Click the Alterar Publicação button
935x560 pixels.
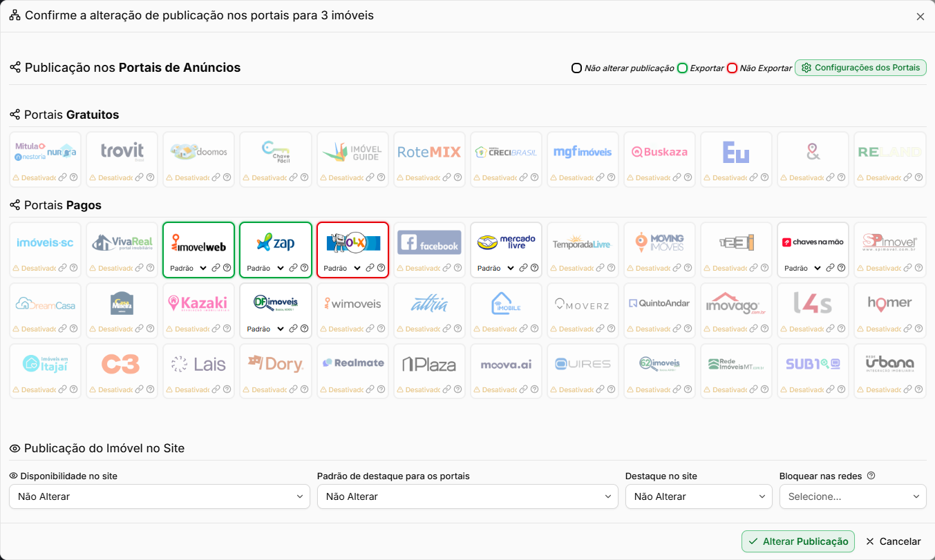(798, 541)
